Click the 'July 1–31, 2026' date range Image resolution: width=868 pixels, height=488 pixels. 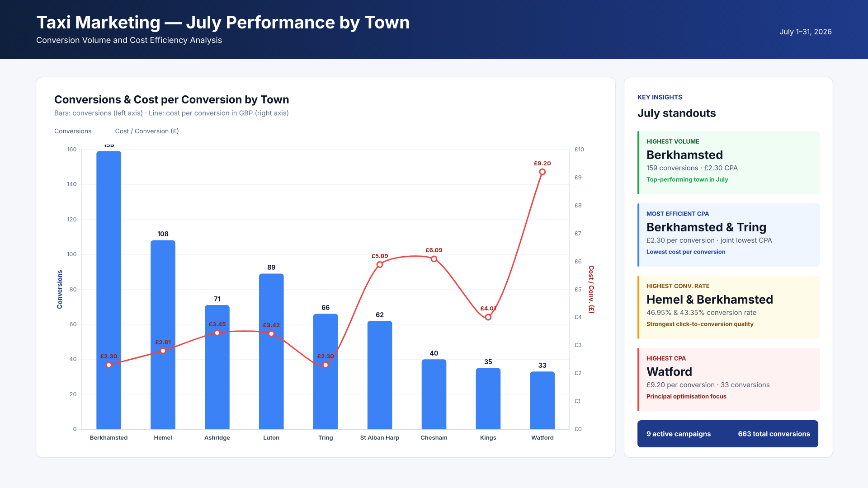click(x=806, y=32)
